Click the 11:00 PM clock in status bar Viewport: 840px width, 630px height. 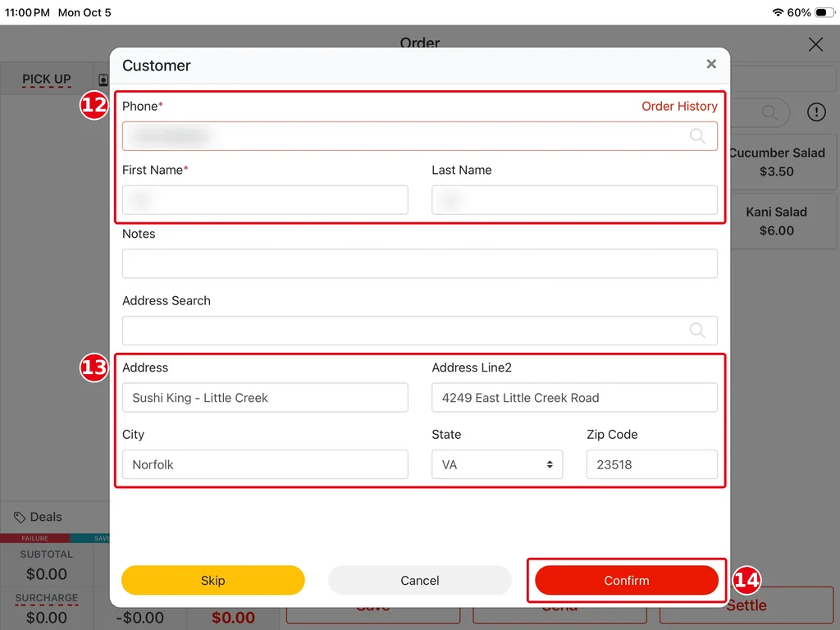[27, 12]
